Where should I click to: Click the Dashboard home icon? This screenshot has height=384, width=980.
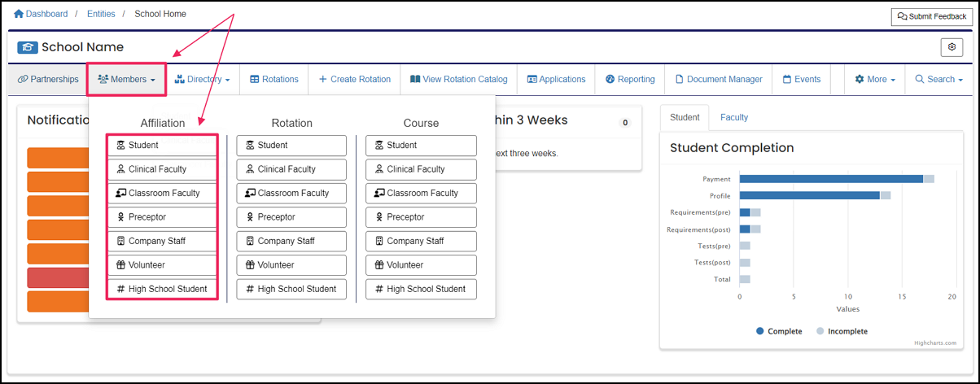(x=20, y=14)
